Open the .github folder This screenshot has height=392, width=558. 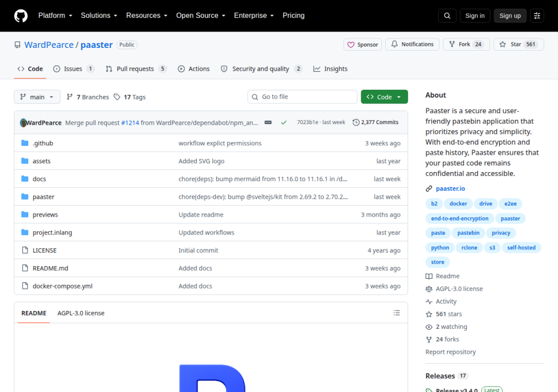[x=43, y=143]
